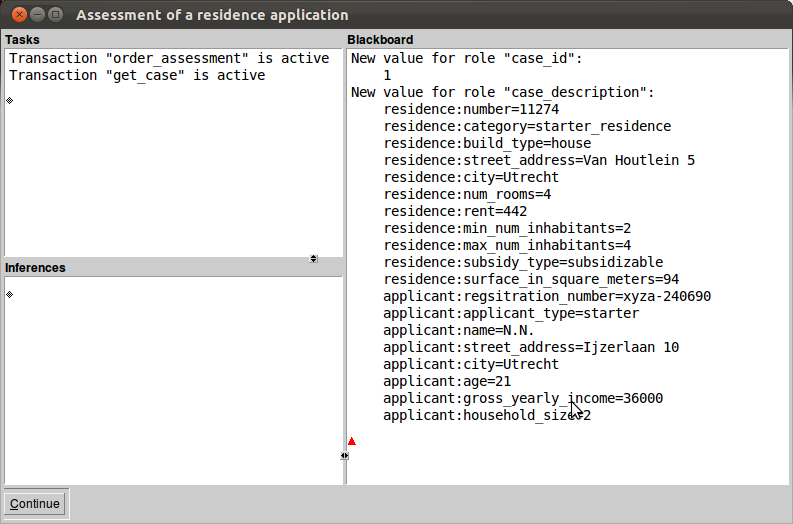Click the applicant:age=21 entry

(447, 381)
